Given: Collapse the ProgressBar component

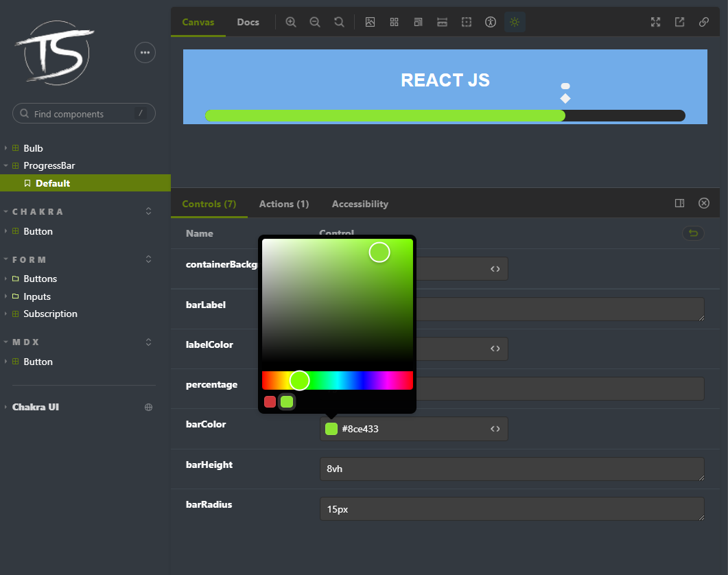Looking at the screenshot, I should click(49, 165).
